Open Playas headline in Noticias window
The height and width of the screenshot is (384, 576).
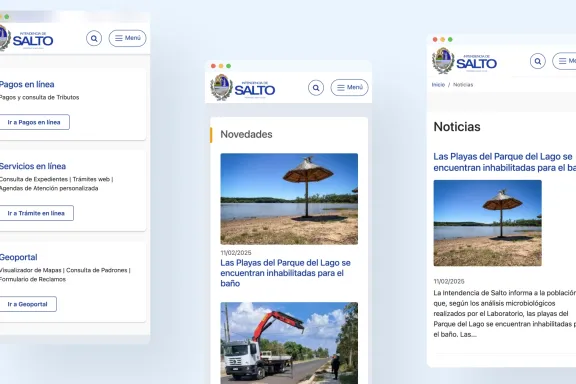(504, 162)
